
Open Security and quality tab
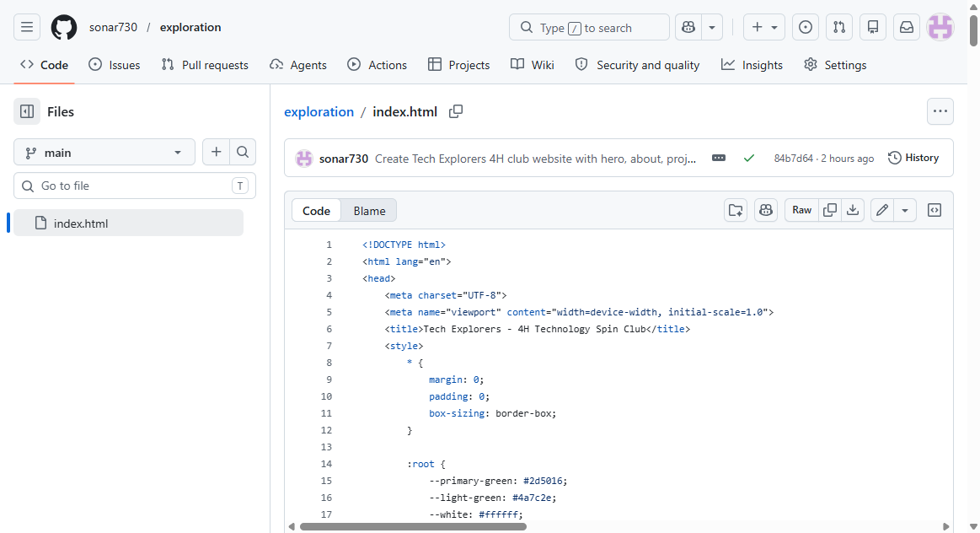[638, 65]
